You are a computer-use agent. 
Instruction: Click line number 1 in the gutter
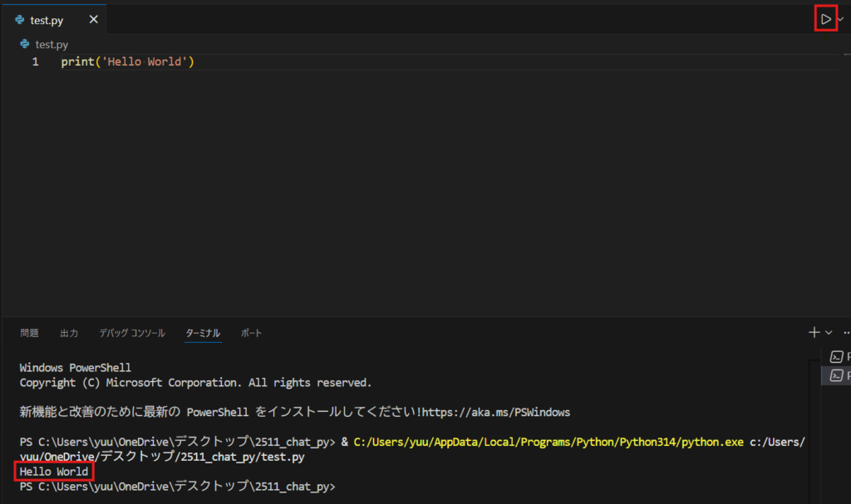(x=35, y=62)
